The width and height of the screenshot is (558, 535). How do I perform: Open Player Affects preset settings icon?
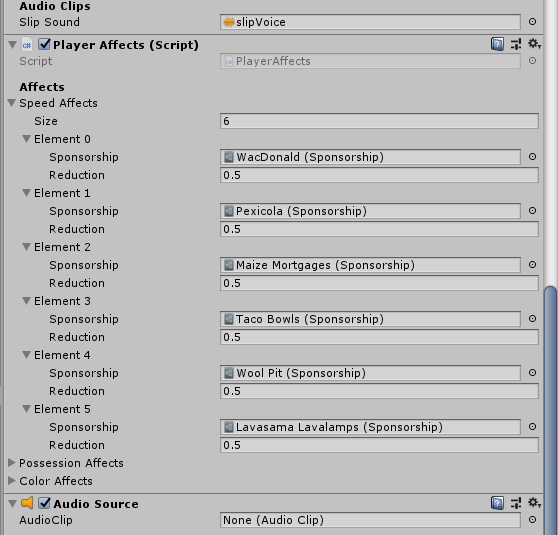click(516, 44)
